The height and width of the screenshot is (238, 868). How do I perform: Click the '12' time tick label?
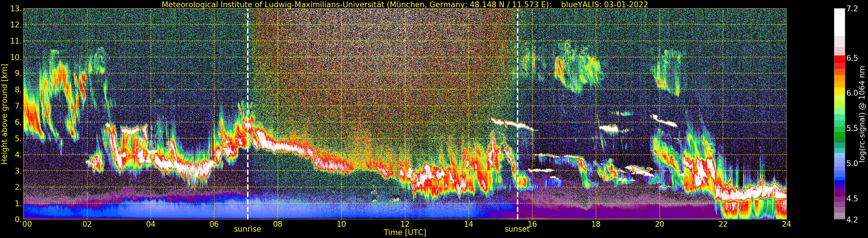tap(405, 224)
